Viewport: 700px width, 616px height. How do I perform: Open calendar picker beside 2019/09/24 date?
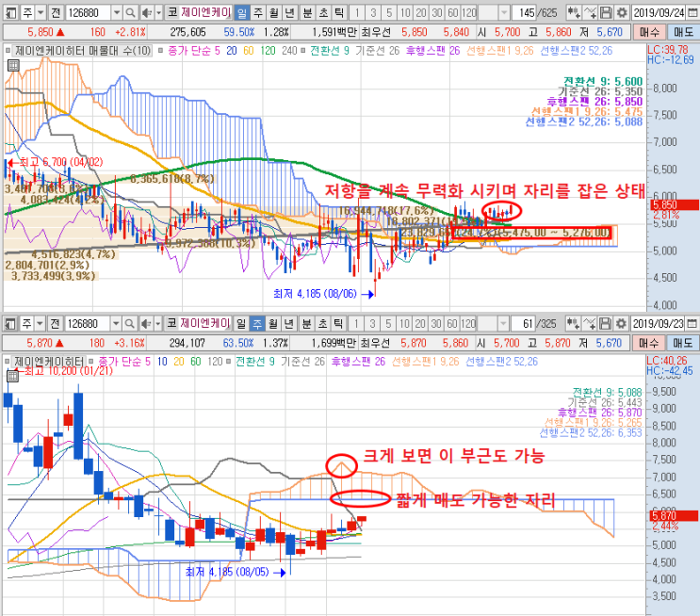tap(692, 12)
